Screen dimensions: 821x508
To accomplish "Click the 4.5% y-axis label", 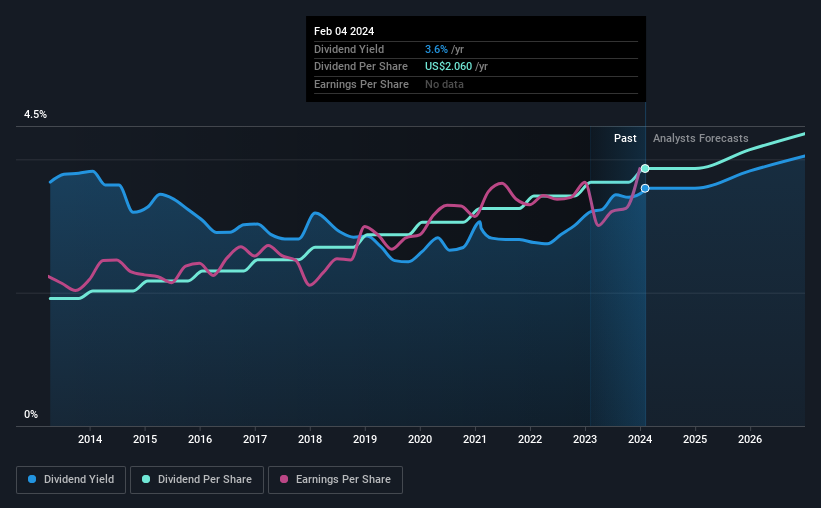I will pyautogui.click(x=35, y=114).
